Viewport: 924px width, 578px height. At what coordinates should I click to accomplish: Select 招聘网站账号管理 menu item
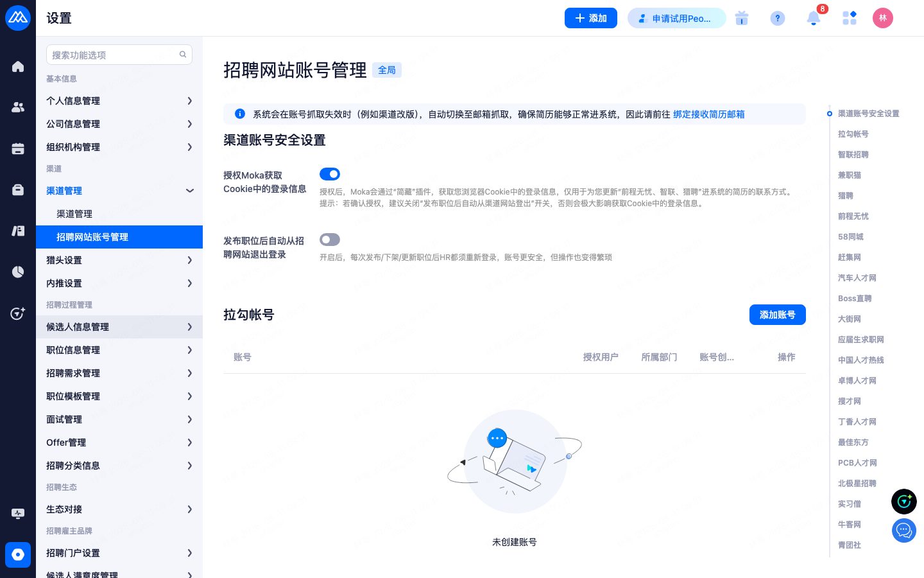pos(119,237)
